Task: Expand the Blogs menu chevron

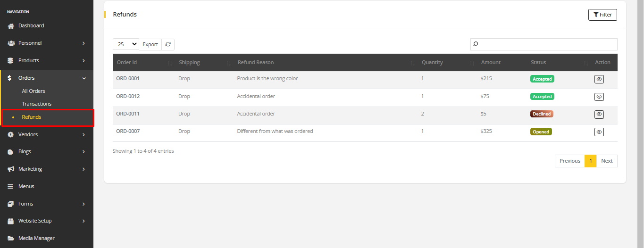Action: [84, 152]
